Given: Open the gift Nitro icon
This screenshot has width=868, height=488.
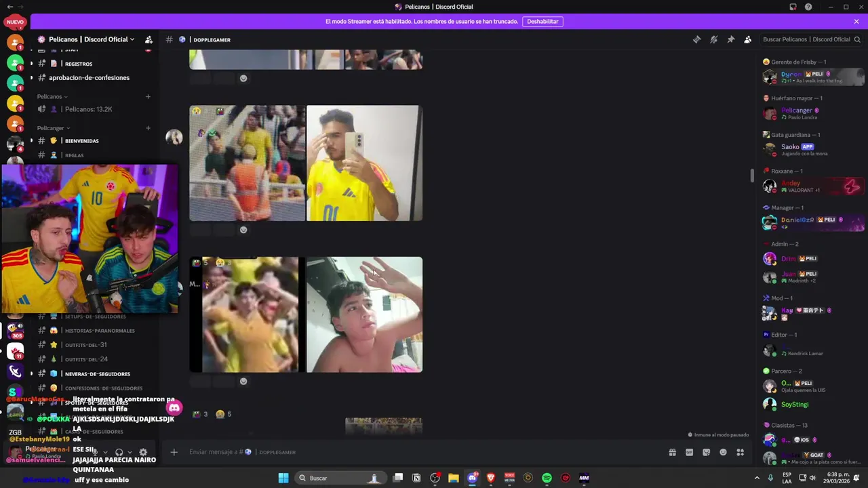Looking at the screenshot, I should (672, 452).
